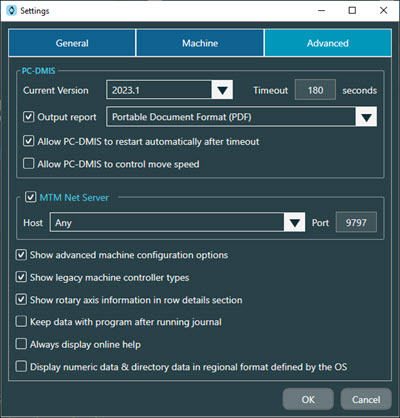Open the Host dropdown arrow
This screenshot has width=400, height=418.
pos(295,223)
